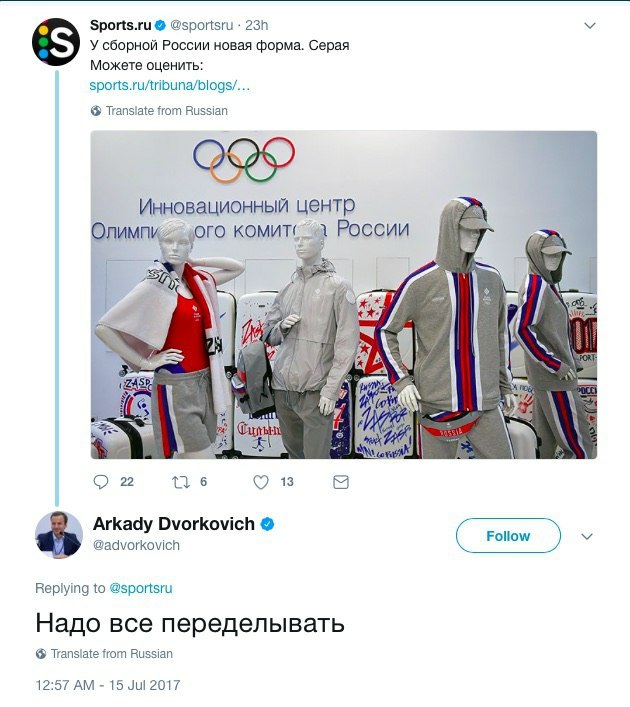The image size is (630, 707).
Task: Follow Arkady Dvorkovich
Action: (508, 536)
